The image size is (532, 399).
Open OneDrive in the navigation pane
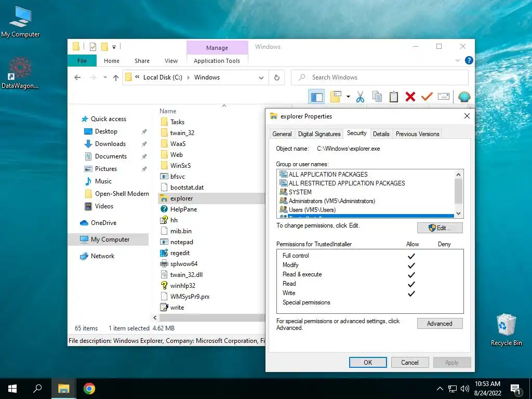(x=103, y=223)
